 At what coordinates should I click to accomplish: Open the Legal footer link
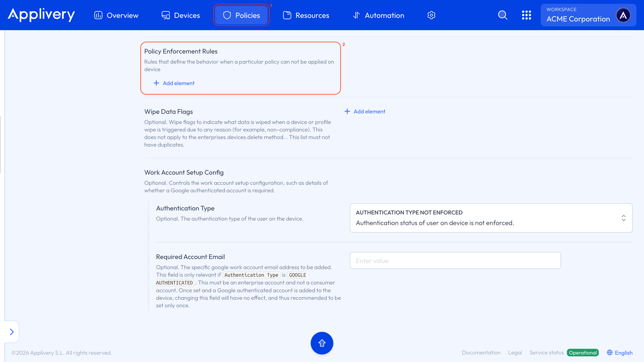pyautogui.click(x=515, y=353)
